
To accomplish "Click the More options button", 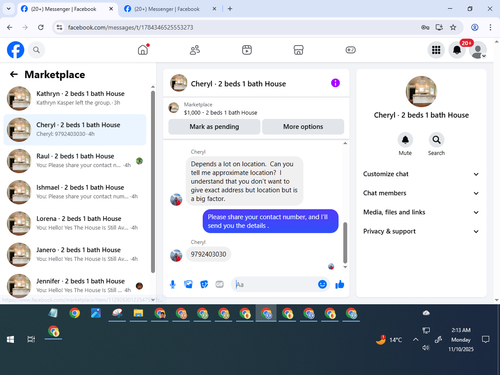I will pos(303,127).
